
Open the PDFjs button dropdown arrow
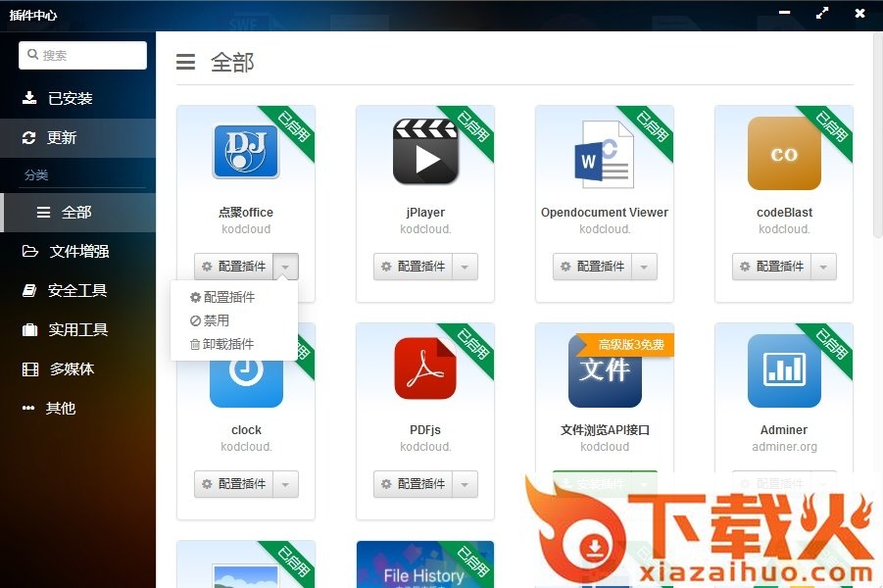coord(465,484)
